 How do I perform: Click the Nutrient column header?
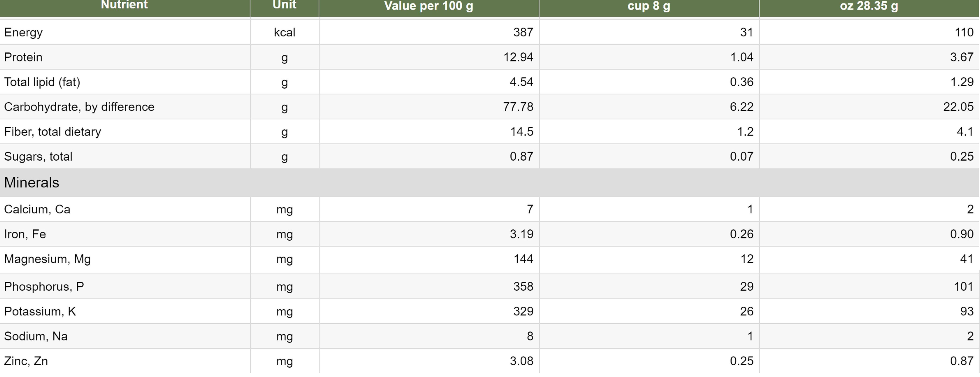click(x=124, y=5)
